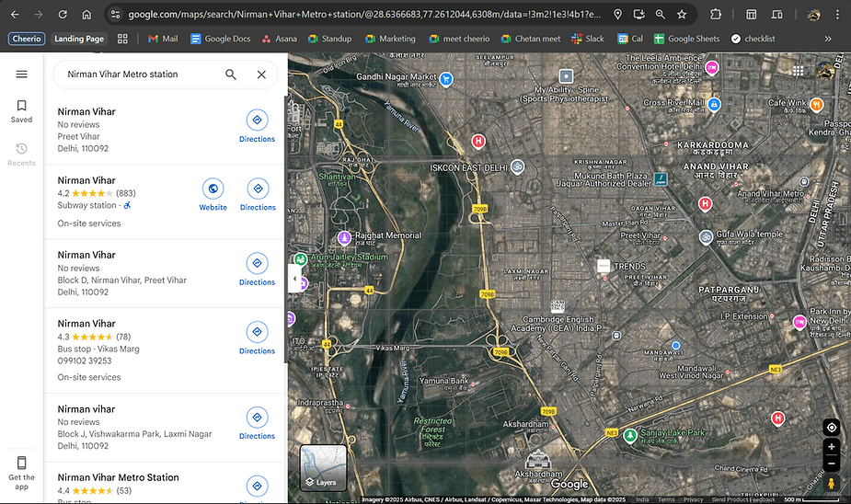Open website for Nirman Vihar subway station
The height and width of the screenshot is (504, 851).
pyautogui.click(x=213, y=194)
